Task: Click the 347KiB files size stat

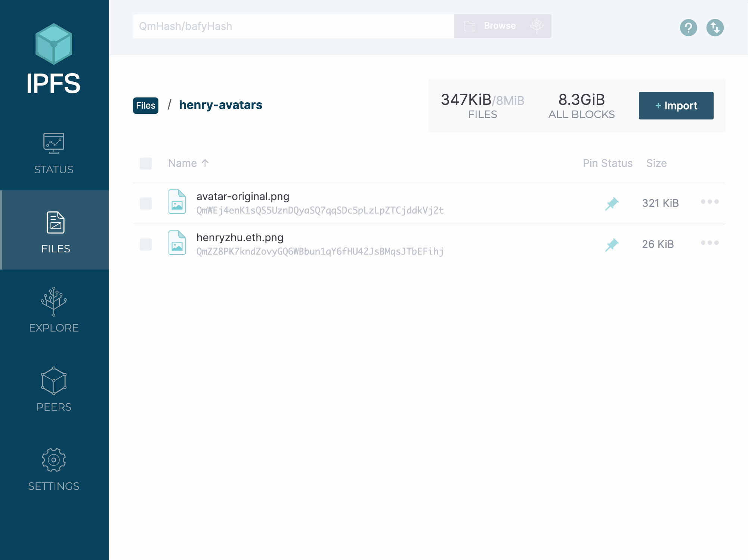Action: tap(483, 106)
